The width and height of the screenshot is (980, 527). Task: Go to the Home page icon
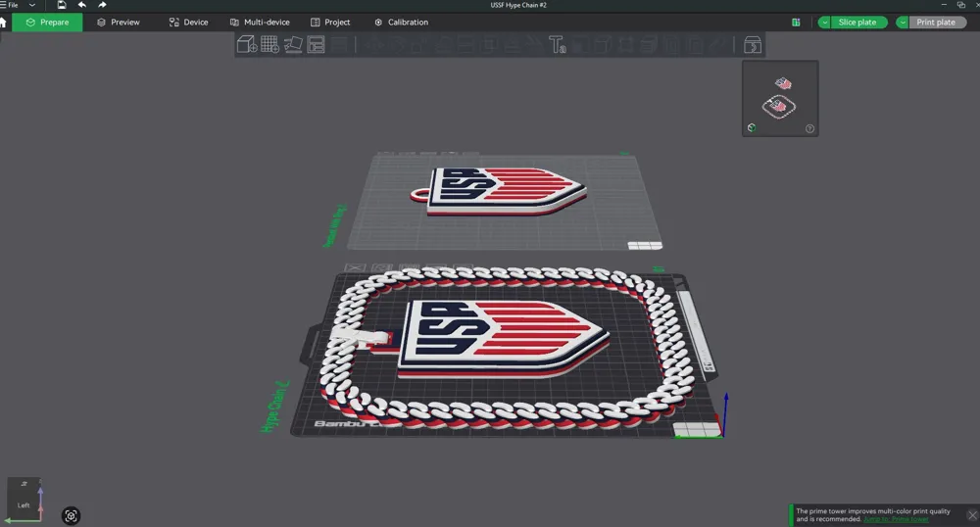[3, 22]
